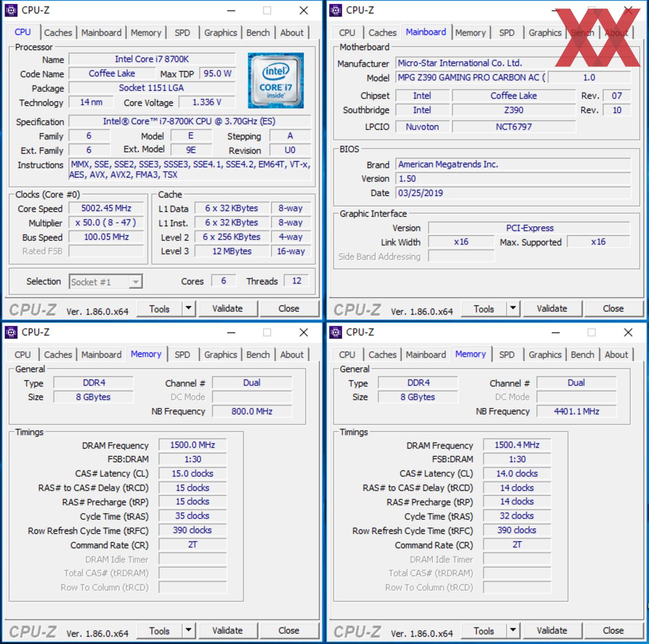The height and width of the screenshot is (644, 649).
Task: Click Close button in top-left window
Action: 289,309
